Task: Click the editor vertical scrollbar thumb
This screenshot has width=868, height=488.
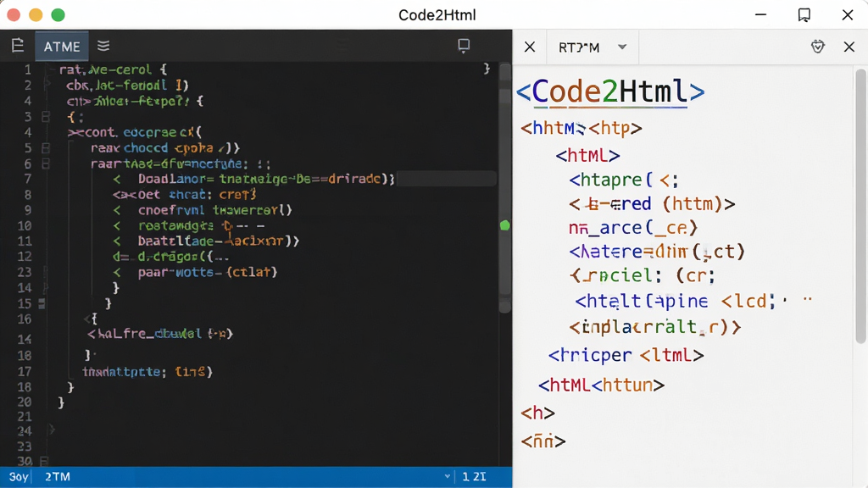Action: tap(505, 188)
